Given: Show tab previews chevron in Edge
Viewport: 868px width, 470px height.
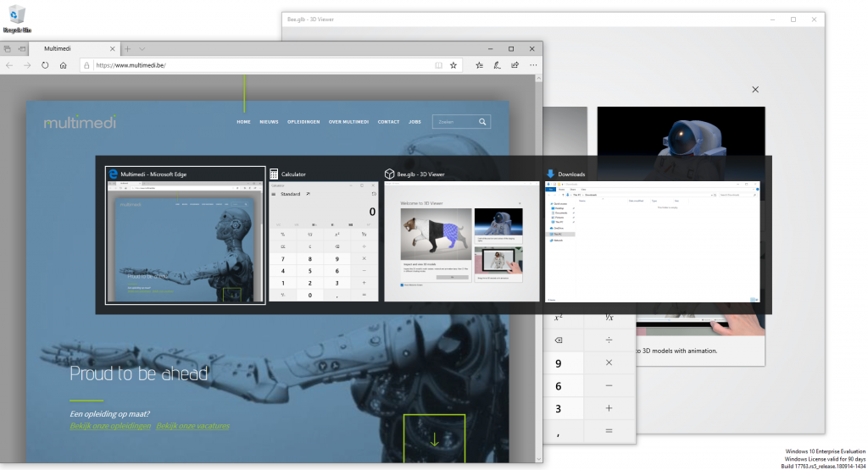Looking at the screenshot, I should [142, 48].
